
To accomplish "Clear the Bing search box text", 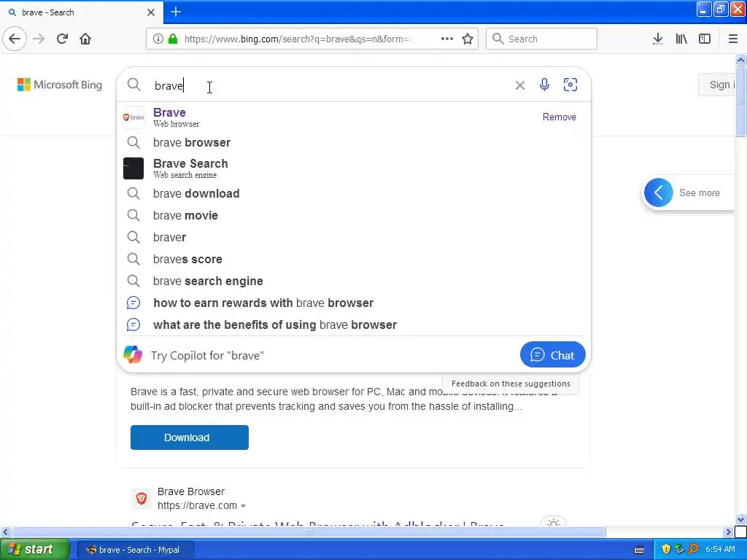I will coord(519,85).
